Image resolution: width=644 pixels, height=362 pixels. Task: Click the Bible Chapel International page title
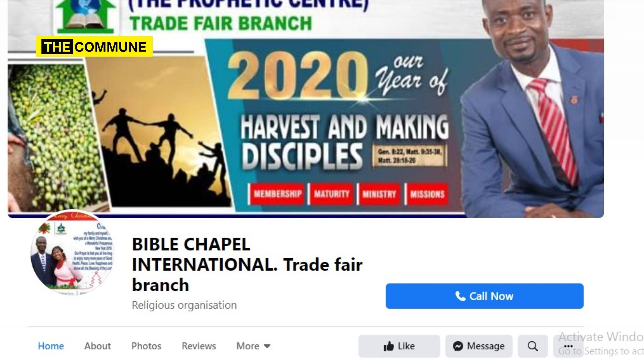pos(247,264)
